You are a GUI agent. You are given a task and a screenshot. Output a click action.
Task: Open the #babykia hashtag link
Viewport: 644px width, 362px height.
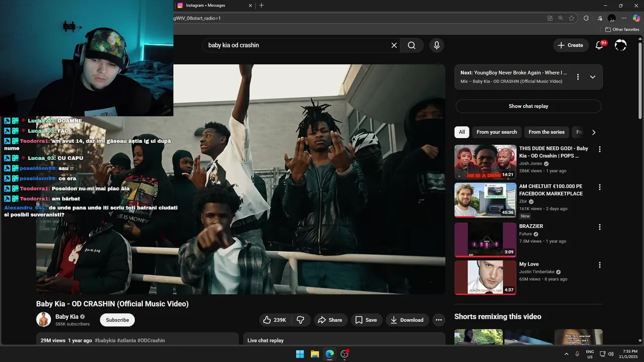pyautogui.click(x=105, y=340)
